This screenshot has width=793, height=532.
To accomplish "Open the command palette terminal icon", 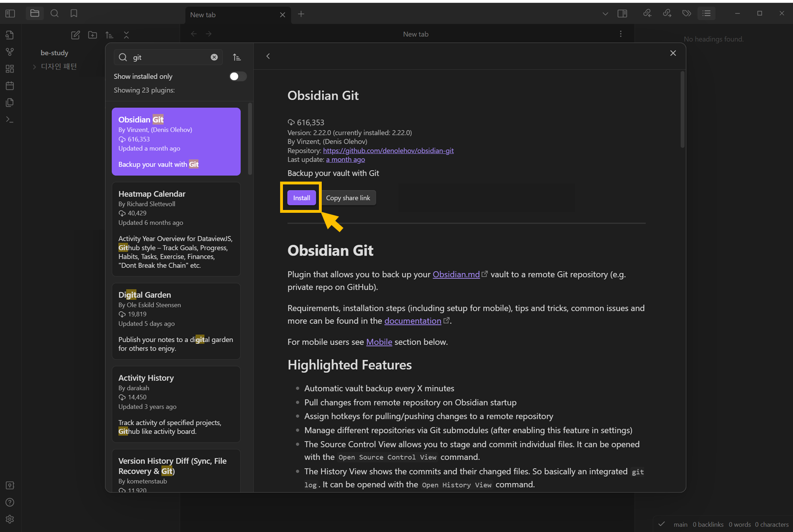I will click(x=9, y=120).
